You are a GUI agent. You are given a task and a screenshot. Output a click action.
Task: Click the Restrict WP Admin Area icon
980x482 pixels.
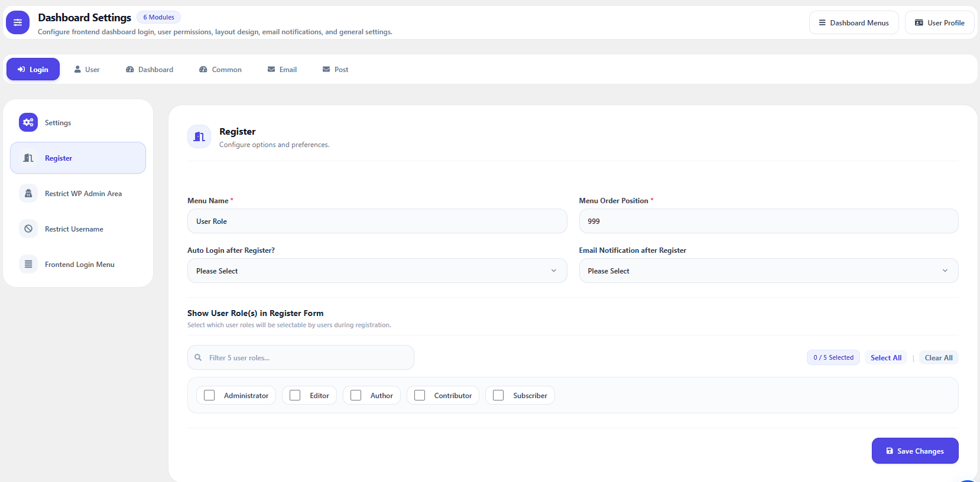click(x=28, y=193)
